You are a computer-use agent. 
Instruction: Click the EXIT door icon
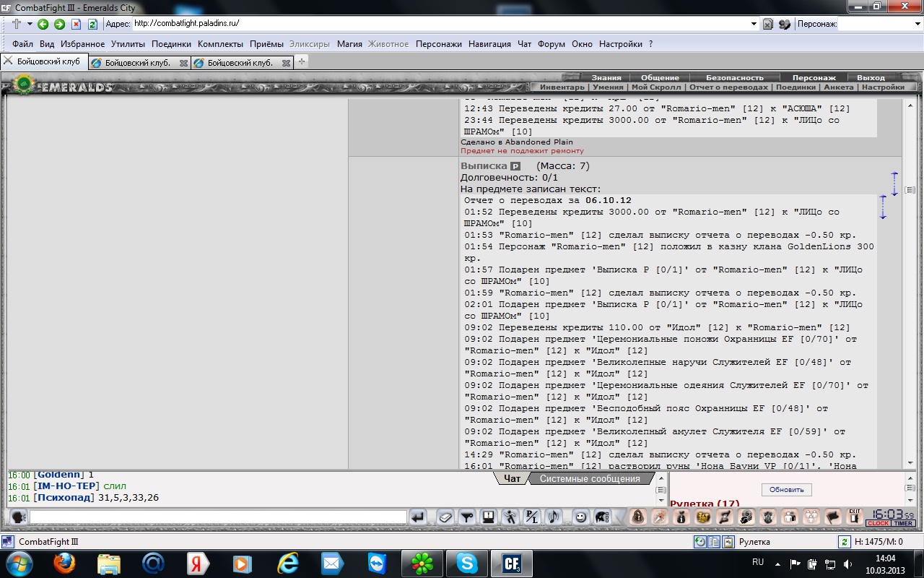click(x=855, y=517)
